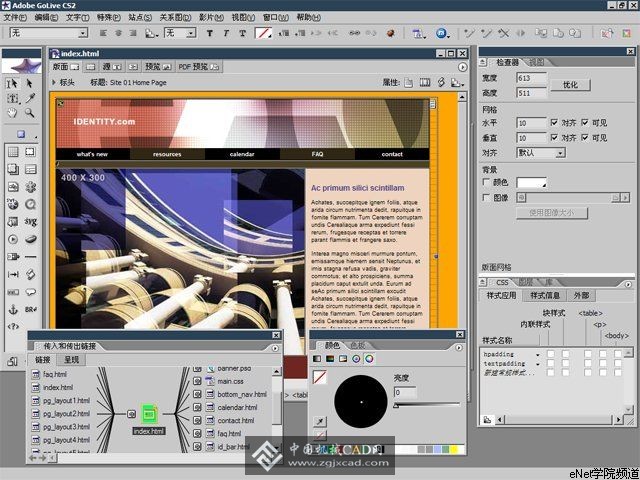Pick the eyedropper tool in toolbox
This screenshot has width=640, height=480.
coord(30,98)
